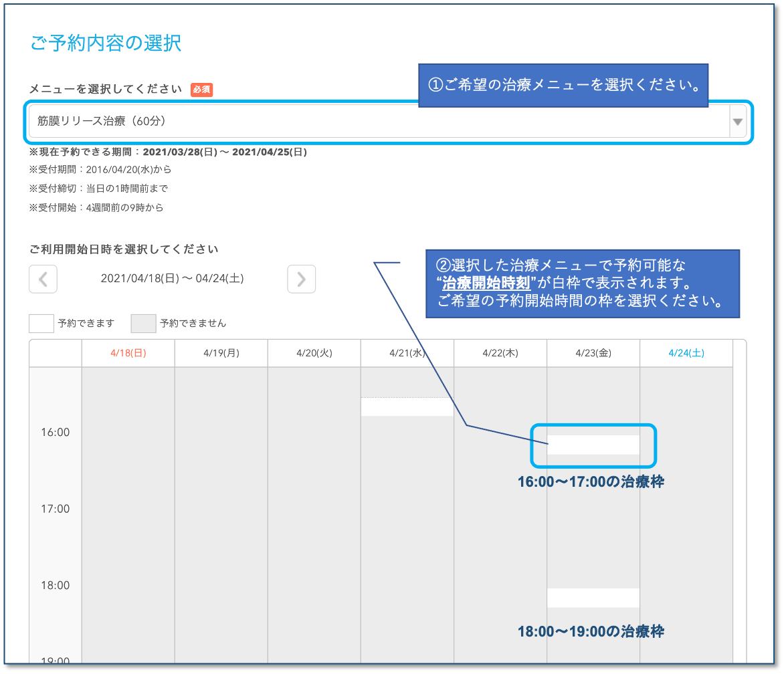Go to next week with right chevron
Viewport: 784px width, 674px height.
301,279
